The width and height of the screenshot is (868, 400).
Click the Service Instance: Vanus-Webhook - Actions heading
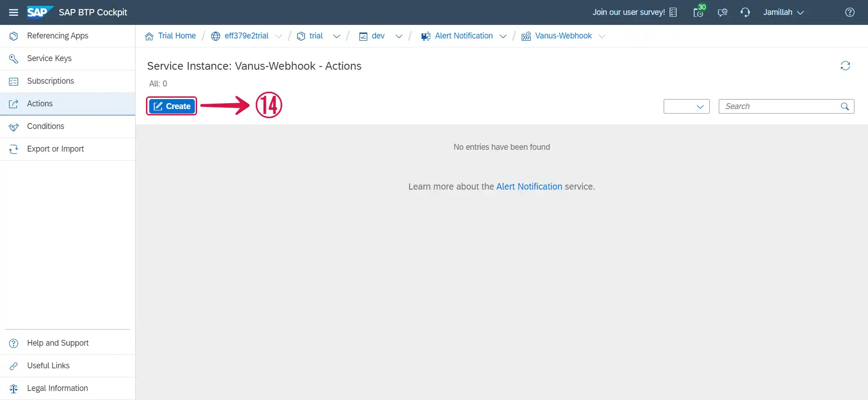tap(254, 66)
